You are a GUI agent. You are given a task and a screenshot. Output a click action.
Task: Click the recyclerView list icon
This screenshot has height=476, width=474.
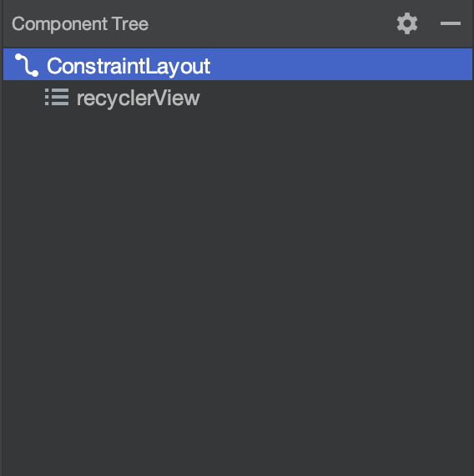point(57,97)
